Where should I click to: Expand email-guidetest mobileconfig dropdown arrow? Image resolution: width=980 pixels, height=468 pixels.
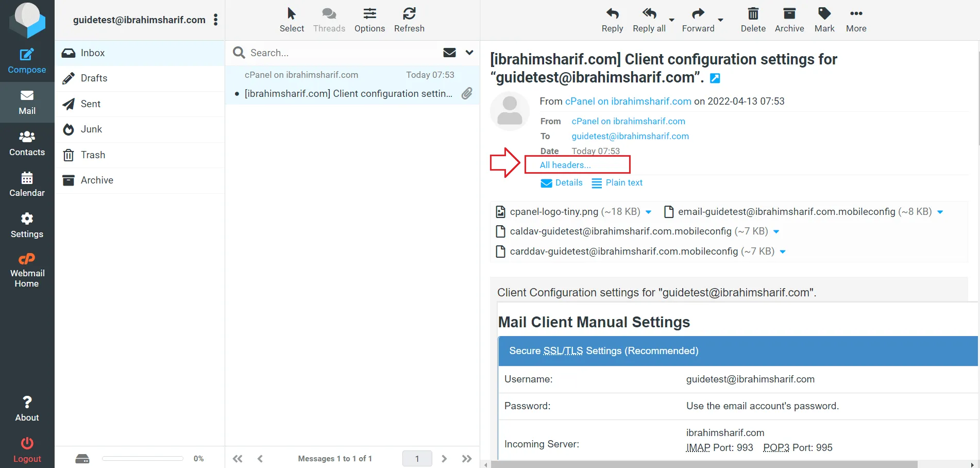(x=940, y=212)
